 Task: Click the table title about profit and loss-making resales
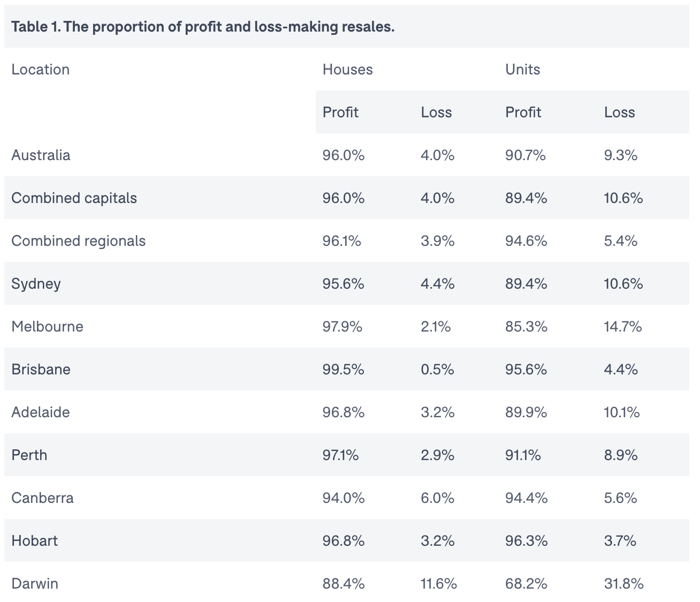click(x=203, y=27)
